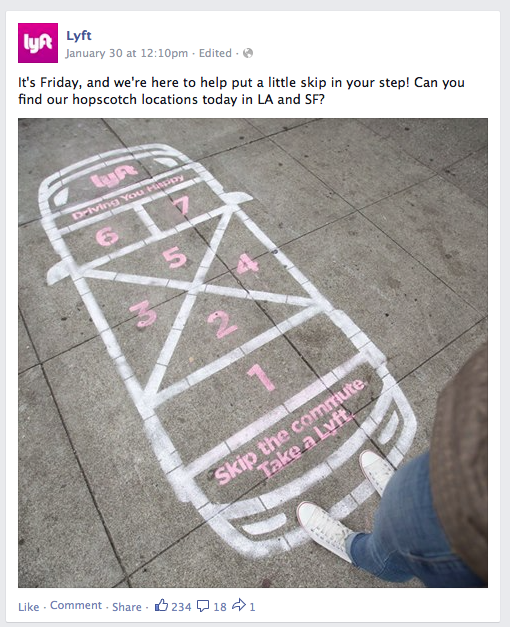Click the pink Lyft stencil logo in photo

pos(114,175)
